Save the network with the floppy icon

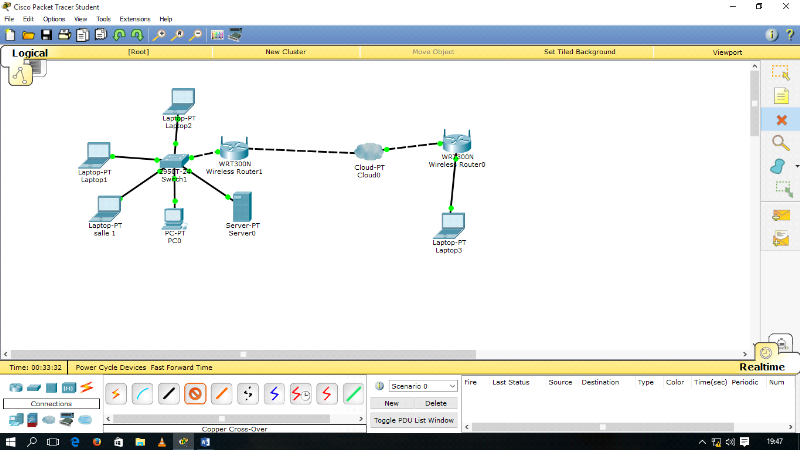[x=46, y=35]
